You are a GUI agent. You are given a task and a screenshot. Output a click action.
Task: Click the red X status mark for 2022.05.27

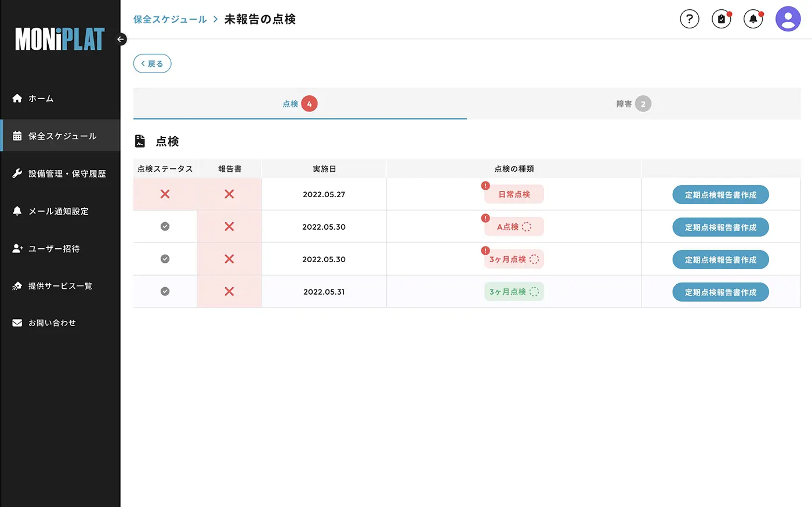(x=164, y=194)
